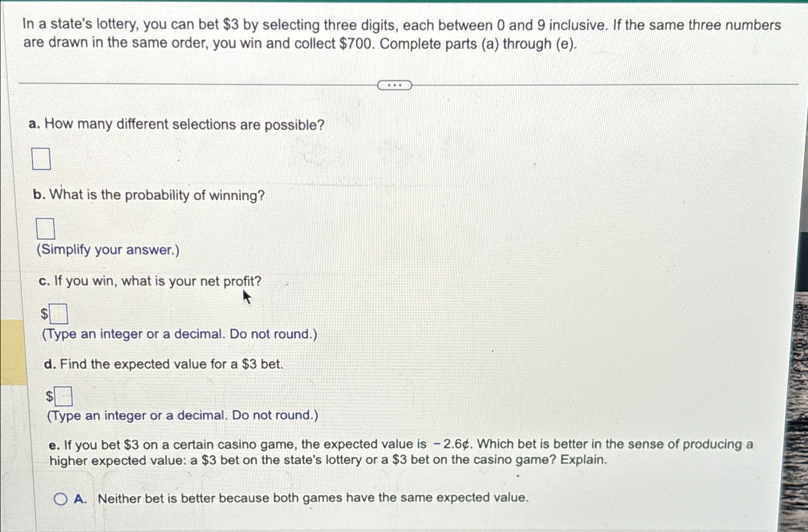This screenshot has width=808, height=532.
Task: Click the net profit dollar box in part (c)
Action: point(59,314)
